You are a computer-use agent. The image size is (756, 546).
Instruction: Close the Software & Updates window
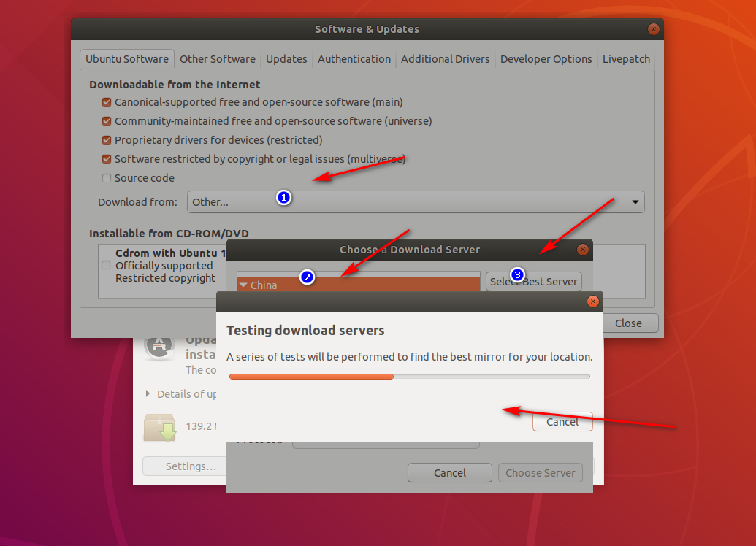[x=653, y=29]
